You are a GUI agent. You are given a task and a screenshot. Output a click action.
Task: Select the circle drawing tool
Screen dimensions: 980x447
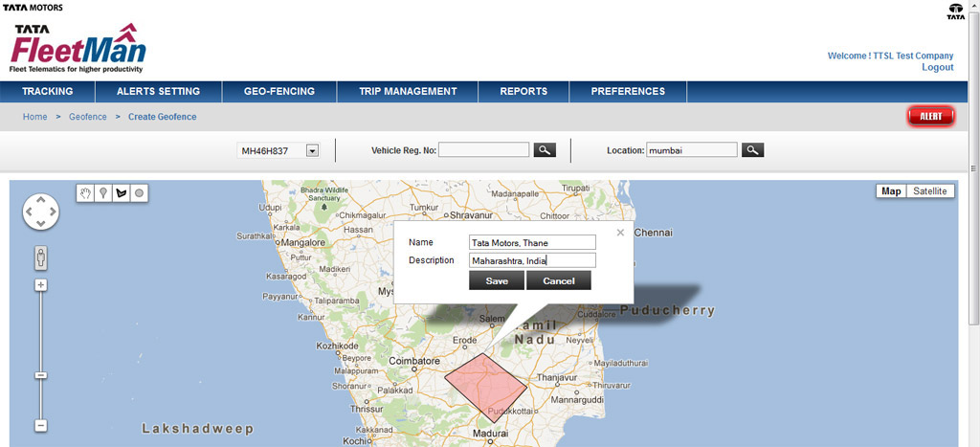140,193
